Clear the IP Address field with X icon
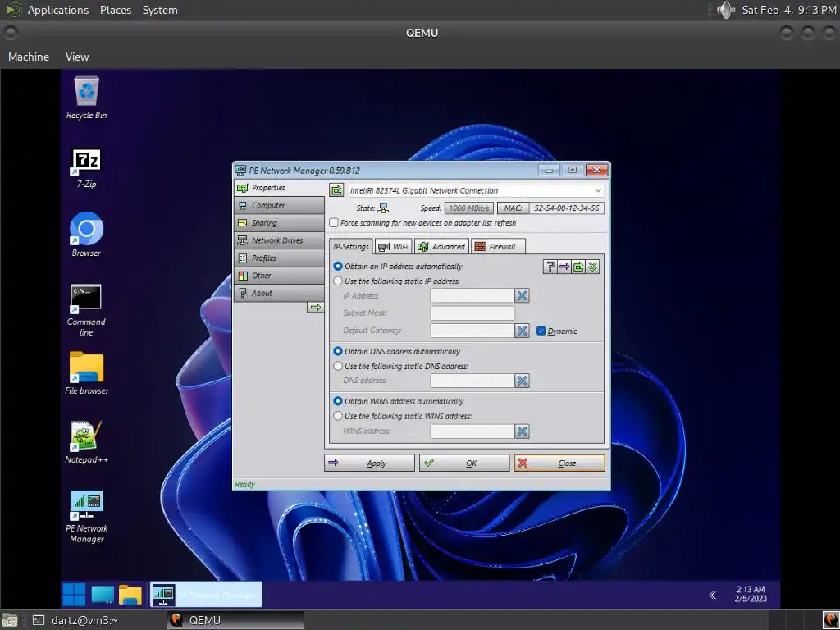 click(522, 295)
